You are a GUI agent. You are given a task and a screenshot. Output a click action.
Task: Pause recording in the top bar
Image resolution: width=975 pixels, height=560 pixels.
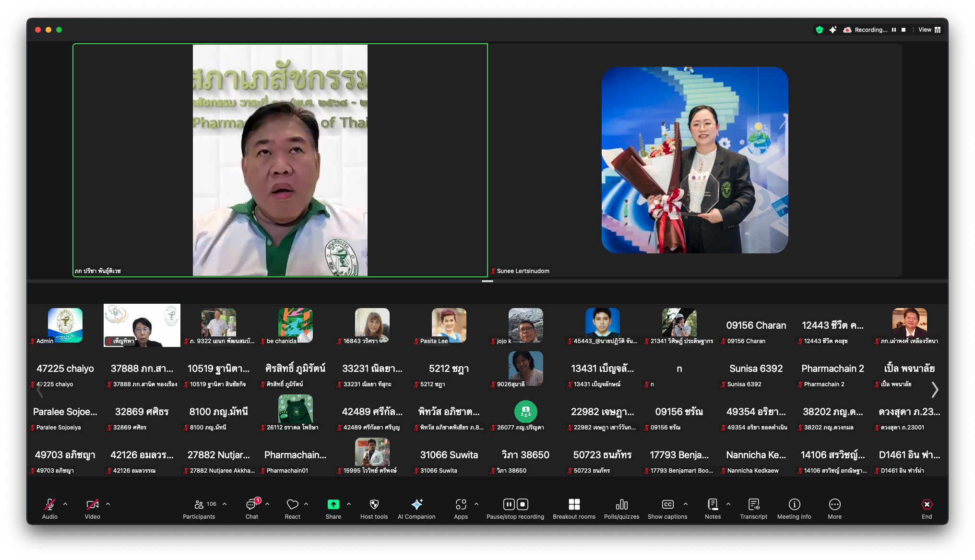(x=894, y=30)
